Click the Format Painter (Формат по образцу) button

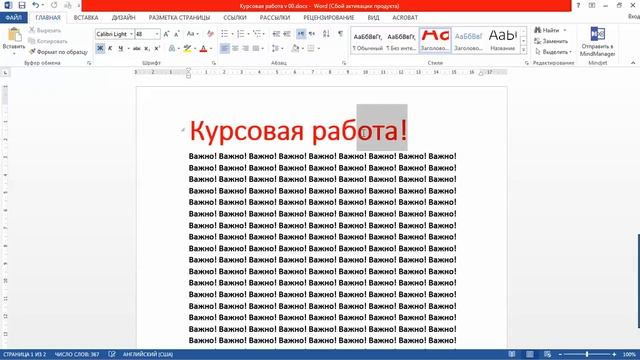[58, 52]
